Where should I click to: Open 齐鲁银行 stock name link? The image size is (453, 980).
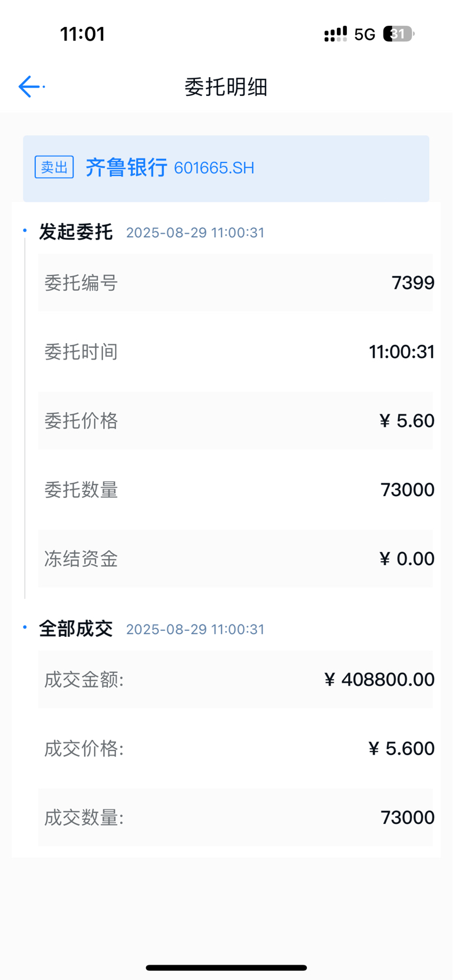(127, 167)
